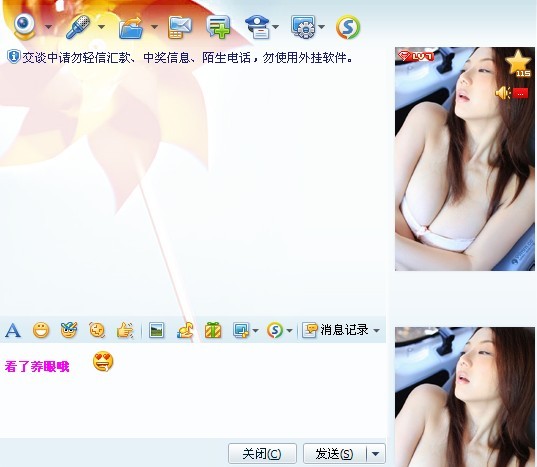Image resolution: width=537 pixels, height=467 pixels.
Task: Open send options arrow next to 发送
Action: [x=376, y=454]
